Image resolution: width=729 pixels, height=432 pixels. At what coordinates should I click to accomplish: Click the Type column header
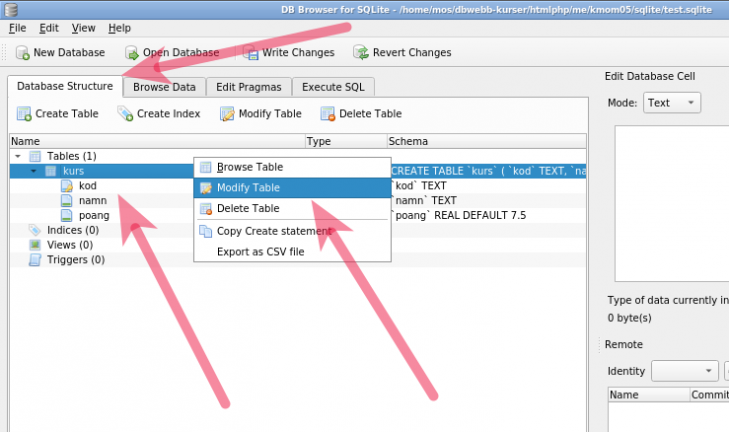click(346, 141)
